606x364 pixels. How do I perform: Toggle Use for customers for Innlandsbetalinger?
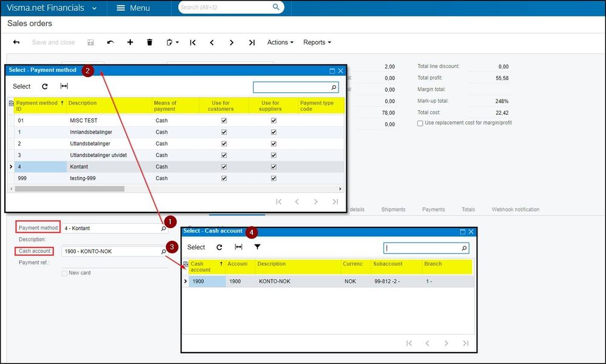[x=224, y=132]
